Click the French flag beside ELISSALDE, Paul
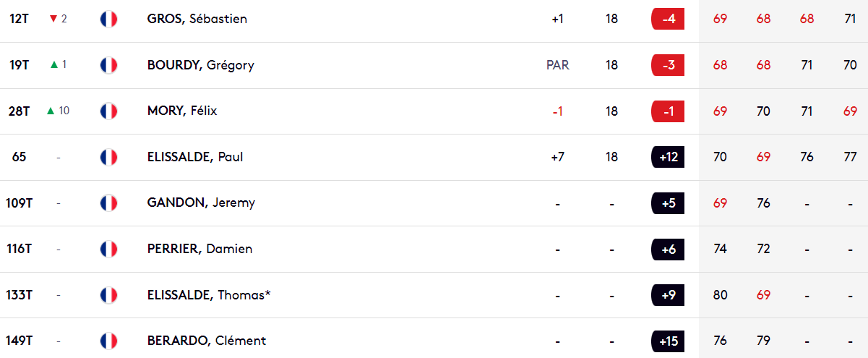 (x=108, y=157)
